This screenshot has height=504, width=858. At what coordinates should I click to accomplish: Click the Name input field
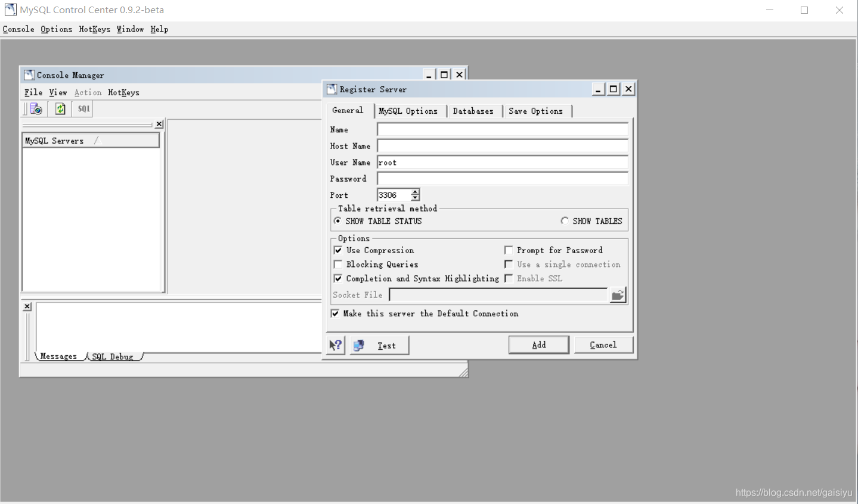click(x=503, y=129)
